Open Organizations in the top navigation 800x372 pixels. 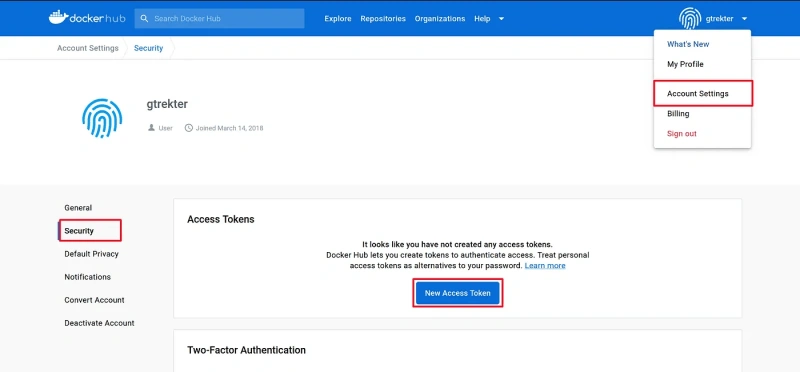click(x=440, y=18)
